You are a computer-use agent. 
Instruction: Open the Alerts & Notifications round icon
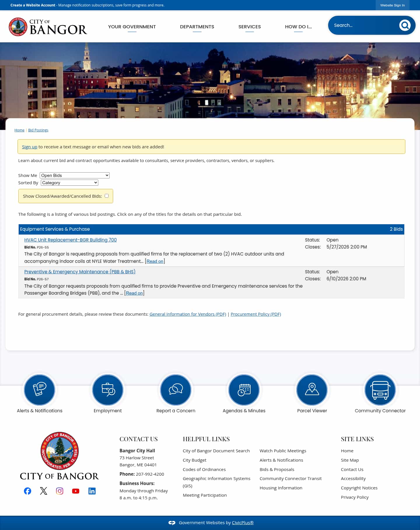(x=40, y=390)
